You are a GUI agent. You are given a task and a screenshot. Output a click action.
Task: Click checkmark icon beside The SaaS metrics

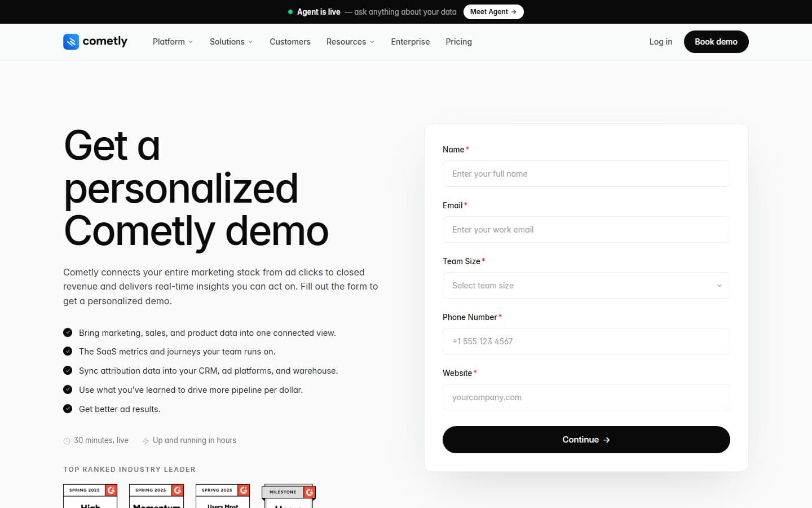point(68,351)
